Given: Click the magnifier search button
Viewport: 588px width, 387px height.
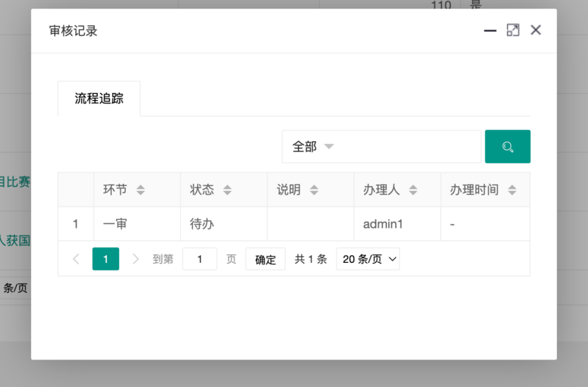Looking at the screenshot, I should (x=507, y=146).
